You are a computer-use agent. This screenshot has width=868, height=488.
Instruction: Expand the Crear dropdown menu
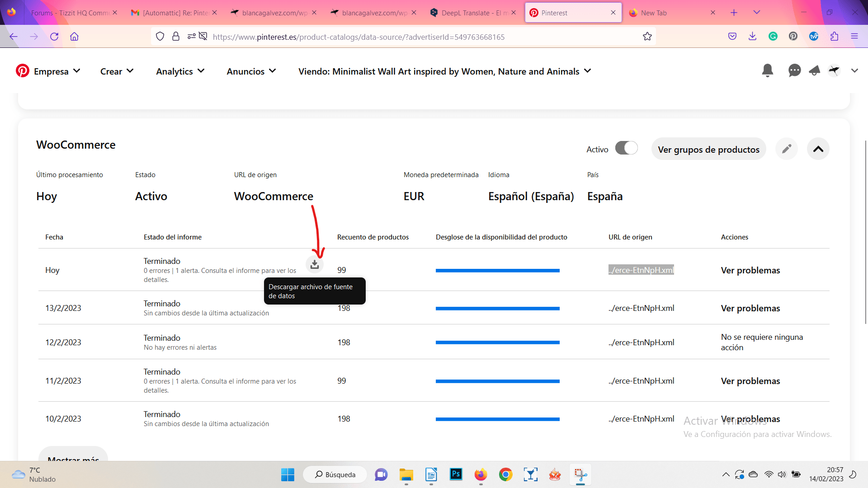(117, 71)
